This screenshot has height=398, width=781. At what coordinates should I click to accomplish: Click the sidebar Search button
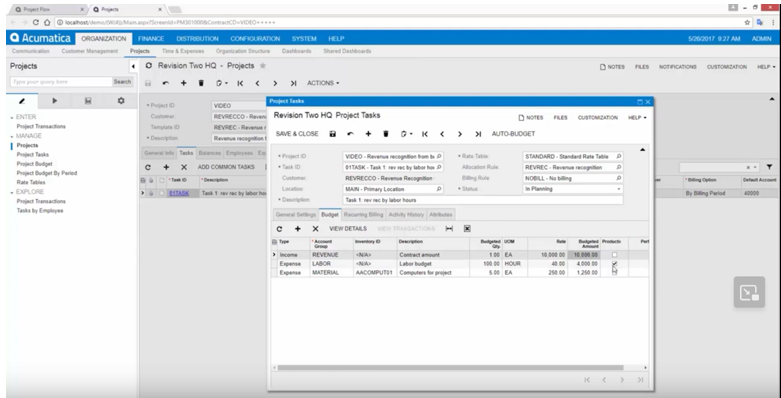[122, 82]
